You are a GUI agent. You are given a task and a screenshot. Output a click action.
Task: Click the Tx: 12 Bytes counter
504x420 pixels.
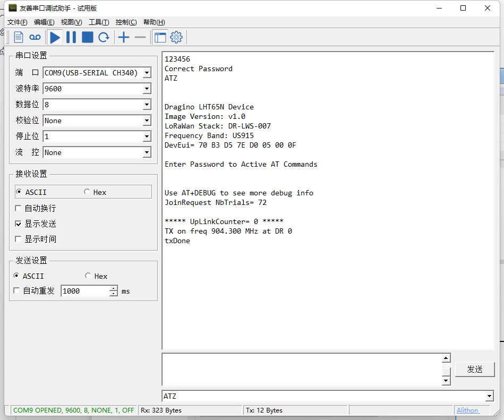click(264, 410)
